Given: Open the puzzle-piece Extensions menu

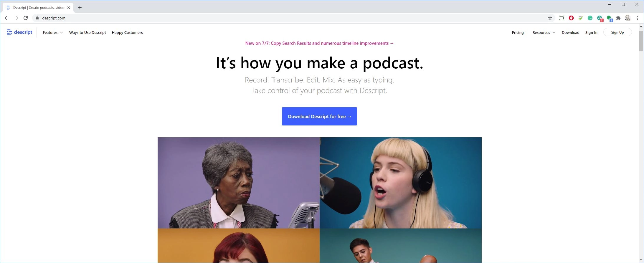Looking at the screenshot, I should [618, 18].
